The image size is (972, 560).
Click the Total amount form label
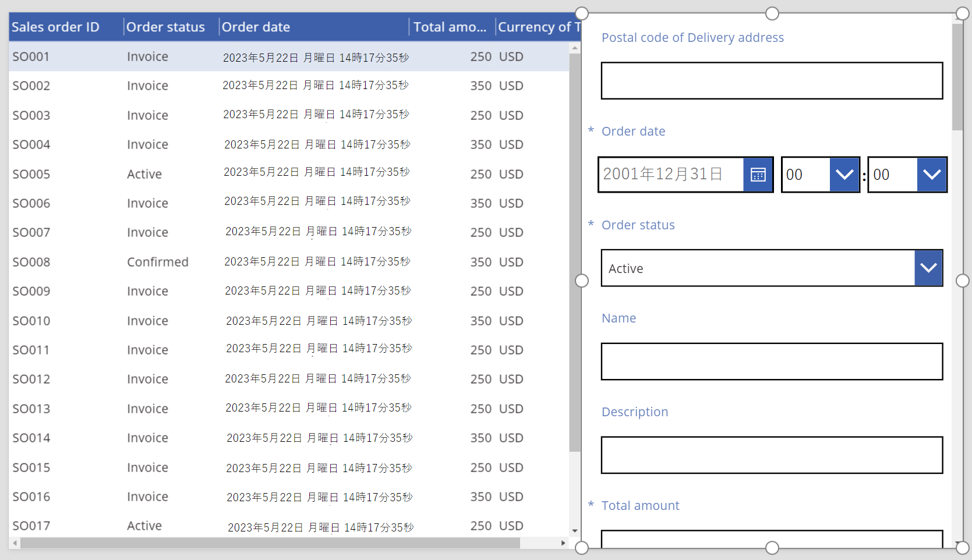tap(641, 505)
